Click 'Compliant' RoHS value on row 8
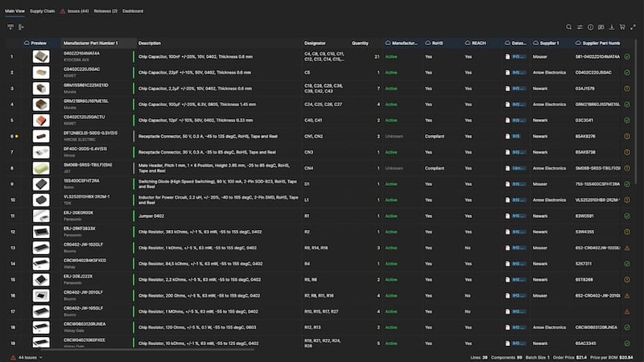The height and width of the screenshot is (362, 644). pyautogui.click(x=435, y=168)
